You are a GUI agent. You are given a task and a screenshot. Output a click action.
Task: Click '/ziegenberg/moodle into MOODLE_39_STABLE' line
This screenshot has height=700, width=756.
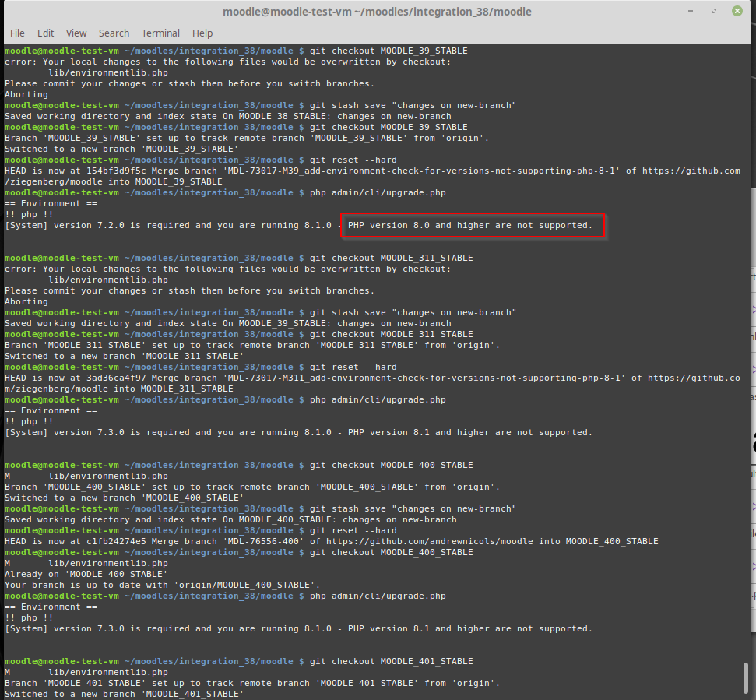coord(114,181)
